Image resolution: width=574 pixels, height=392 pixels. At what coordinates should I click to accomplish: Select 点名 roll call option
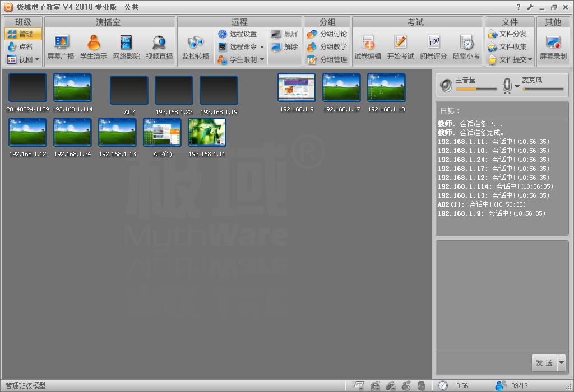point(24,47)
